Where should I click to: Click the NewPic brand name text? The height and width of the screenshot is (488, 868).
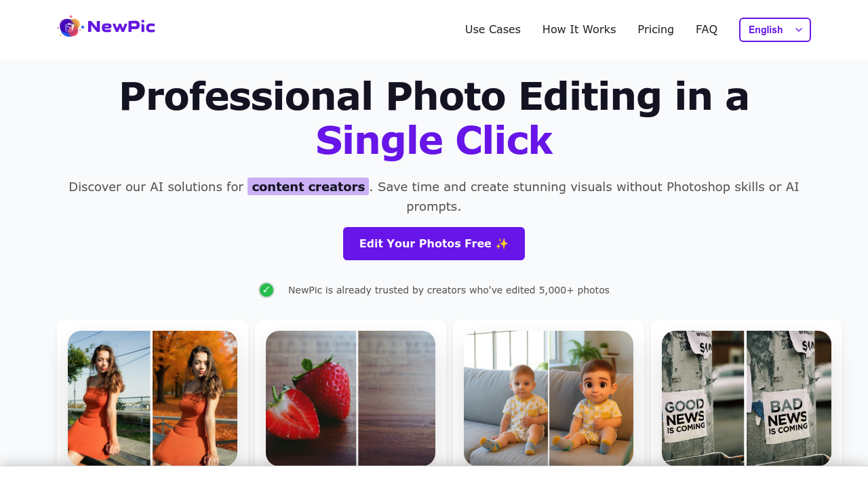(121, 26)
